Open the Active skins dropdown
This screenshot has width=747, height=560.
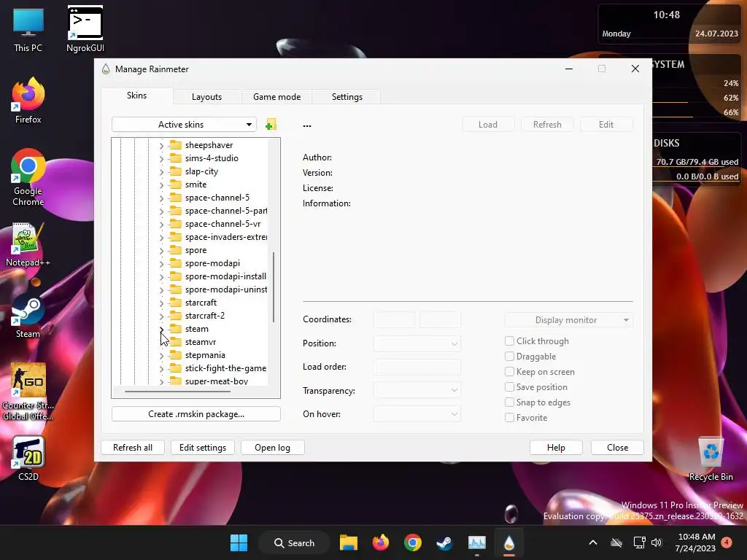click(x=184, y=124)
